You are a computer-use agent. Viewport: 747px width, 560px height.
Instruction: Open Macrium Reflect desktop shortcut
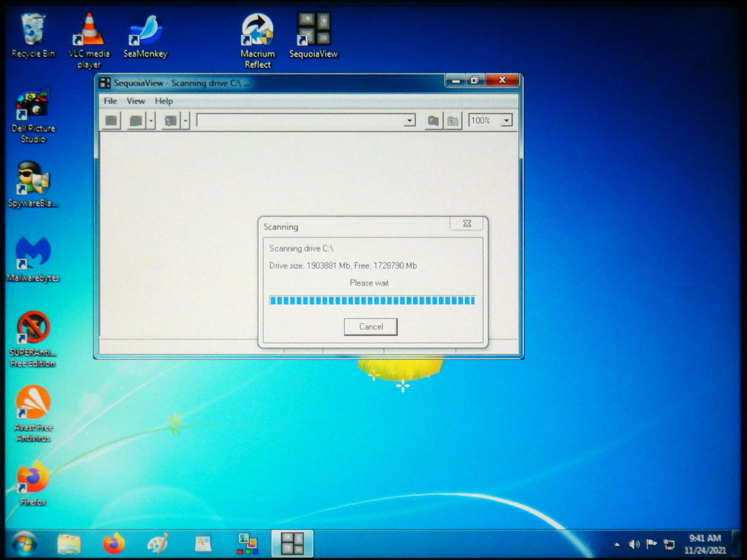click(x=257, y=40)
